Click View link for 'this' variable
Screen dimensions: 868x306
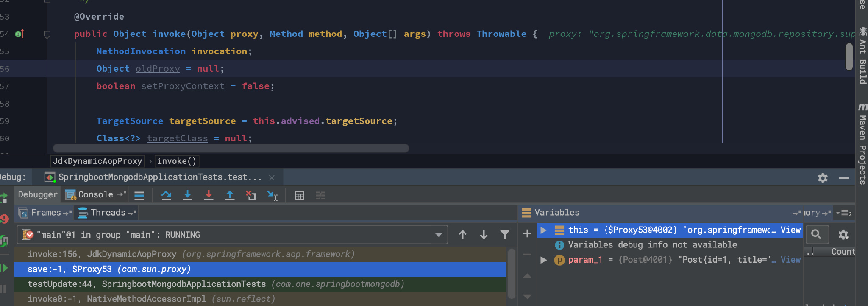pyautogui.click(x=790, y=230)
